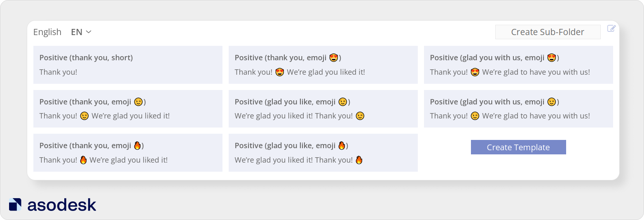Select the 'Positive (thank you, short)' template
644x220 pixels.
(128, 65)
